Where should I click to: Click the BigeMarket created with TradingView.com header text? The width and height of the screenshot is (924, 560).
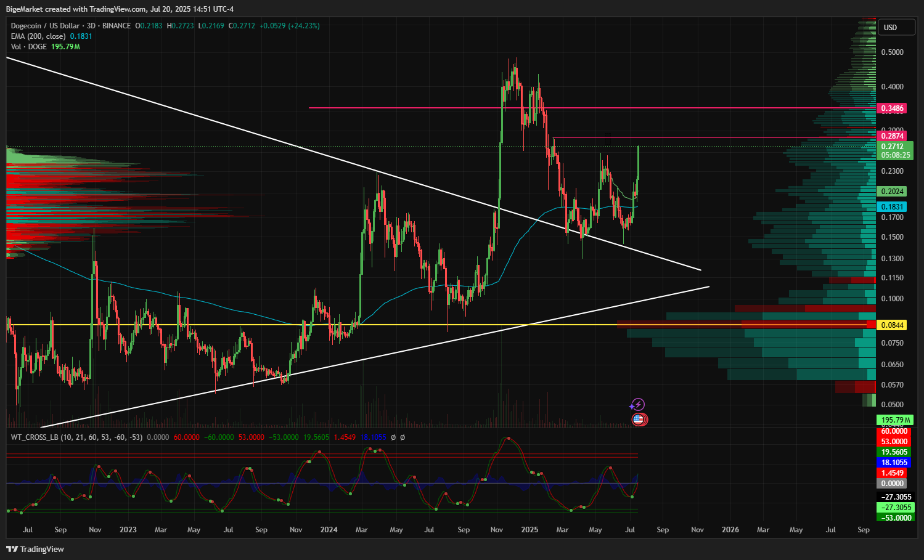coord(120,9)
